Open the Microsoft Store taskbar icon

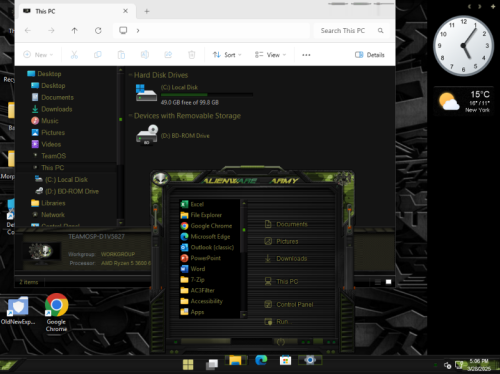tap(285, 361)
